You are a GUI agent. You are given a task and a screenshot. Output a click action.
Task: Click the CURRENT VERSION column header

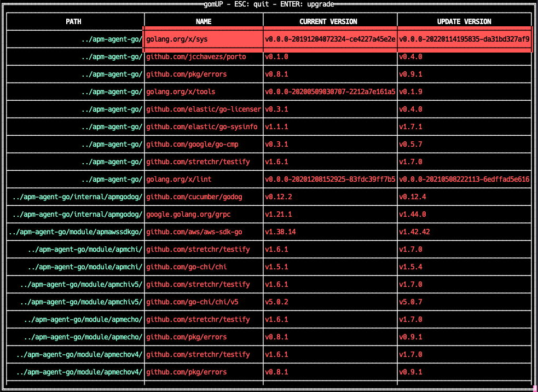point(328,21)
